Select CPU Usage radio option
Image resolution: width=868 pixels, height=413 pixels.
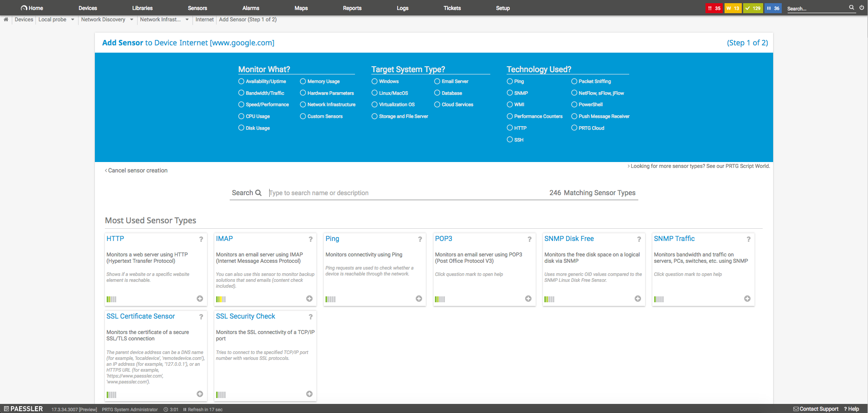(x=242, y=116)
